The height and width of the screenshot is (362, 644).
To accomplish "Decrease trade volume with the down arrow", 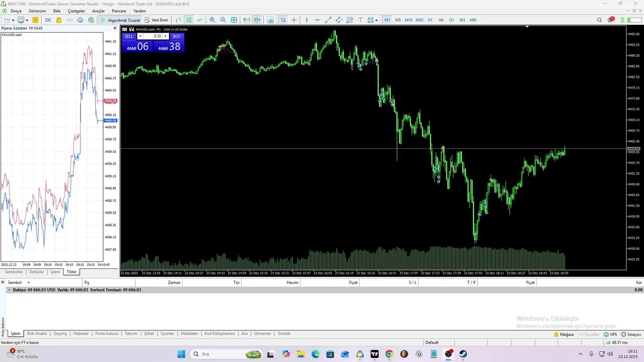I will [x=140, y=36].
